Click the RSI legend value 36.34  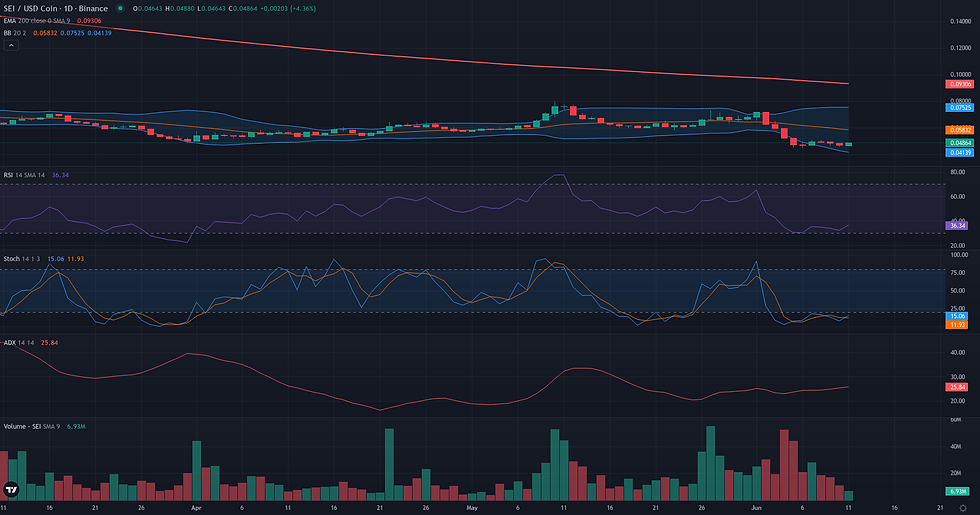pos(60,175)
